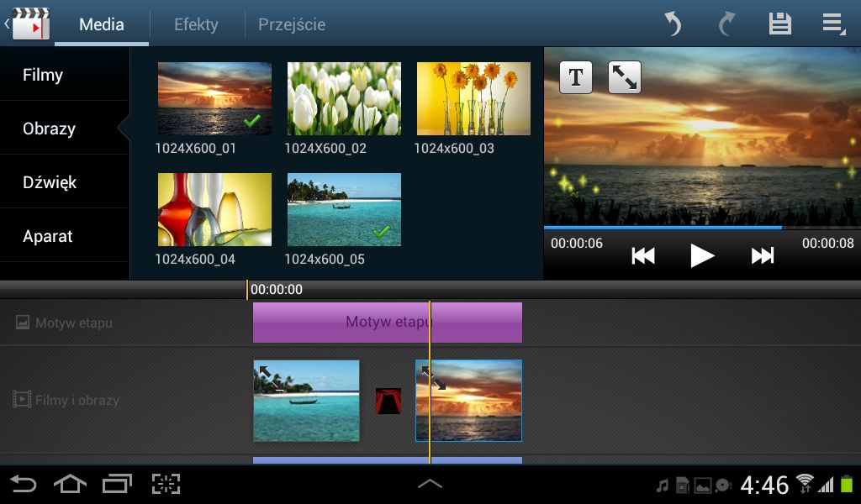This screenshot has width=861, height=504.
Task: Tap the Android back button
Action: point(23,484)
